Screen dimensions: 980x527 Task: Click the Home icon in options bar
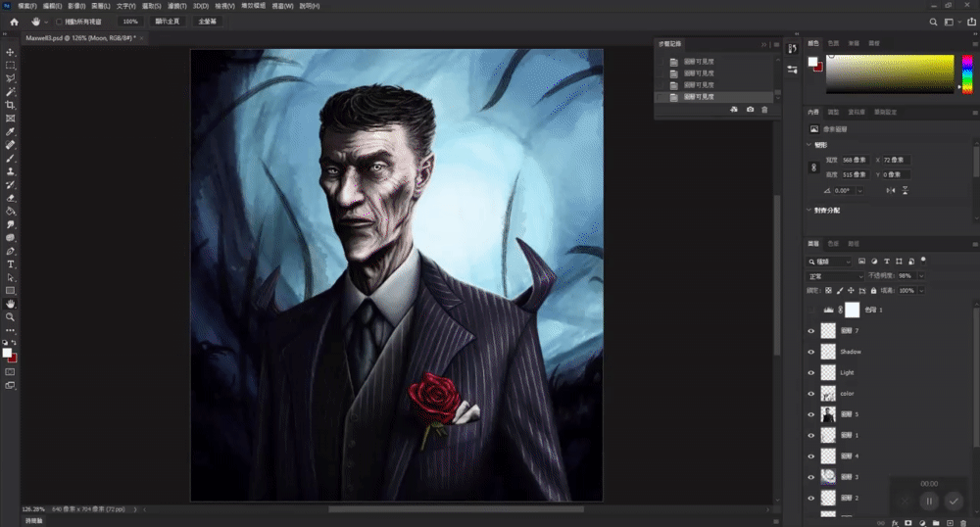(x=14, y=21)
